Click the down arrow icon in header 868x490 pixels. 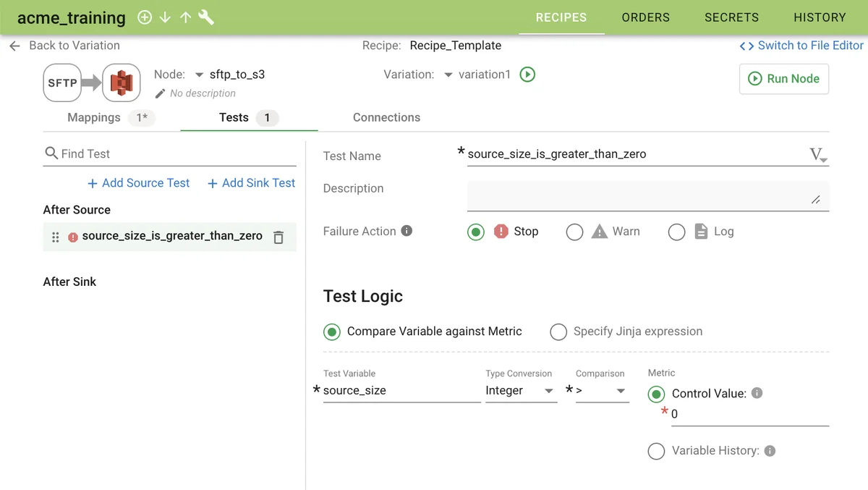(x=165, y=17)
